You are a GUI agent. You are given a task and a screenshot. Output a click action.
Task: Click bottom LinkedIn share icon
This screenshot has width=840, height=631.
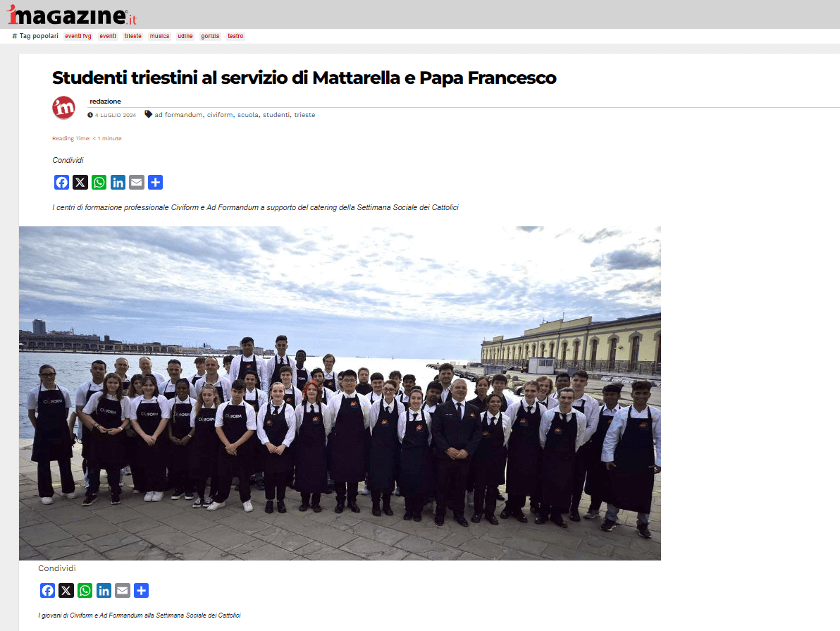click(104, 590)
